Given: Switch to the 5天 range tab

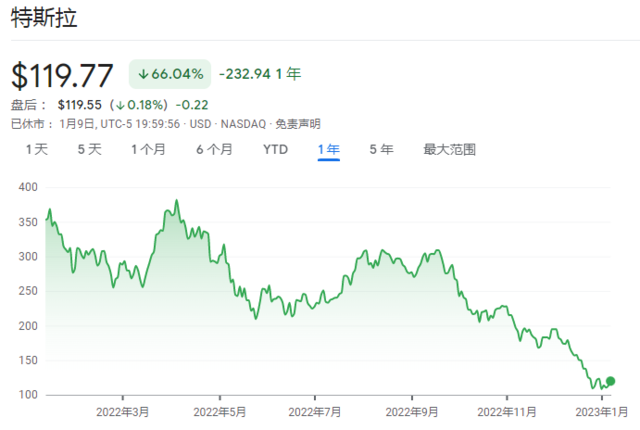Looking at the screenshot, I should [x=89, y=149].
